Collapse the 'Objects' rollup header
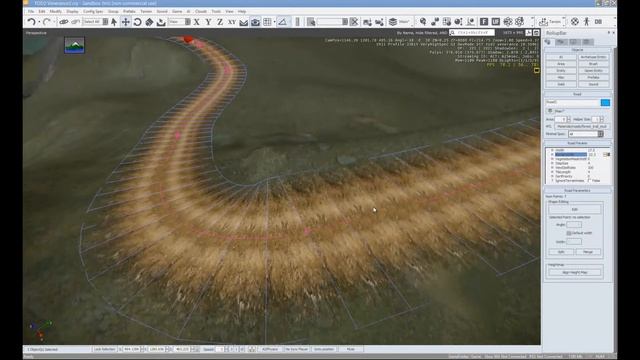This screenshot has width=640, height=360. [x=577, y=50]
